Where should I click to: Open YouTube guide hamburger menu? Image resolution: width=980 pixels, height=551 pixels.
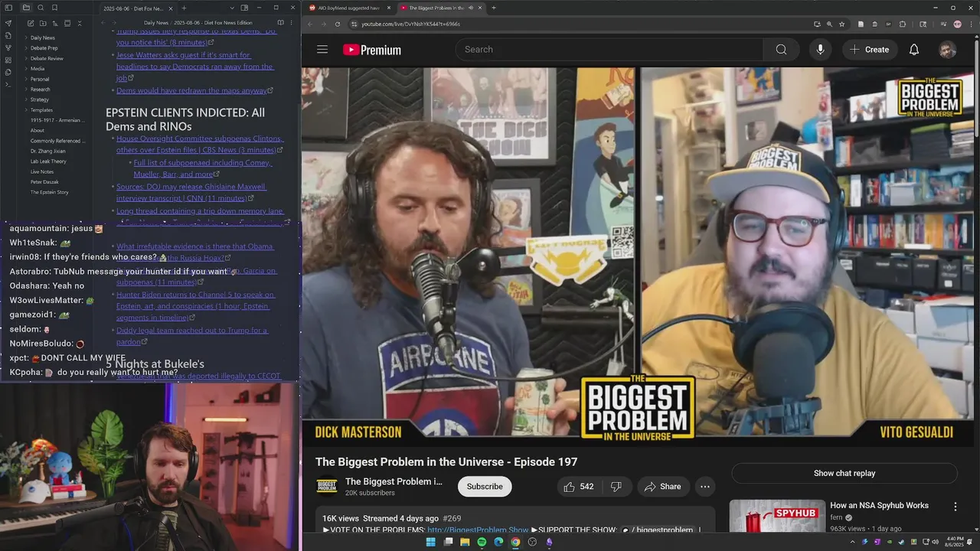coord(322,50)
